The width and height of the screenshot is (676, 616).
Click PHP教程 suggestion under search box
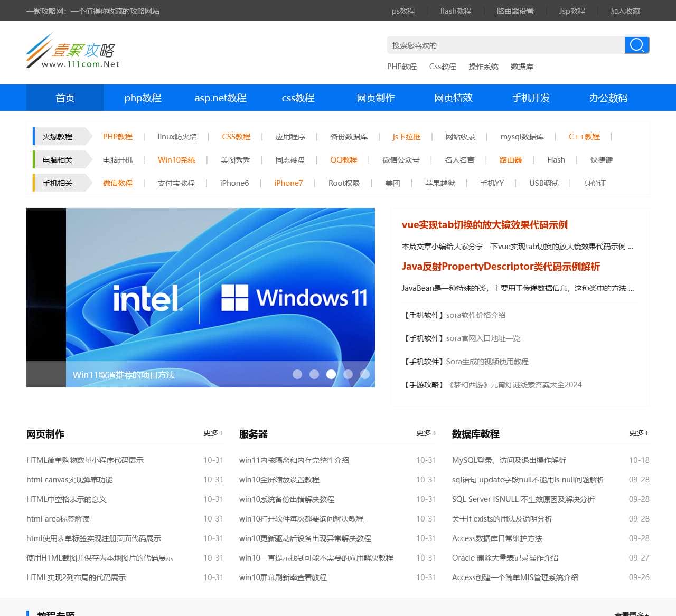pos(402,67)
